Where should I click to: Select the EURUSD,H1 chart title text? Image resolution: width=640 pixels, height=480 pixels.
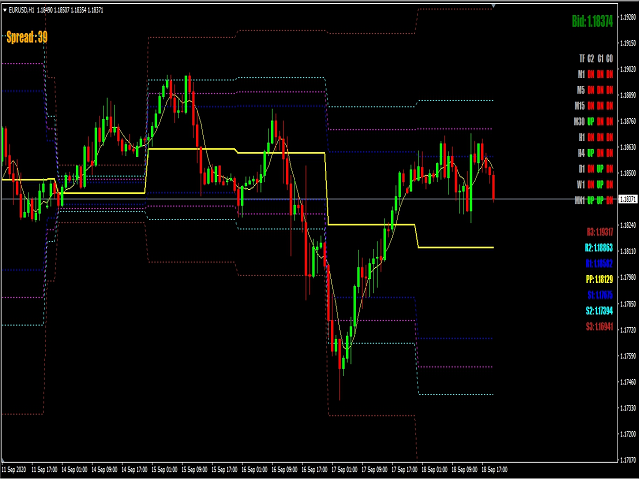pos(21,10)
